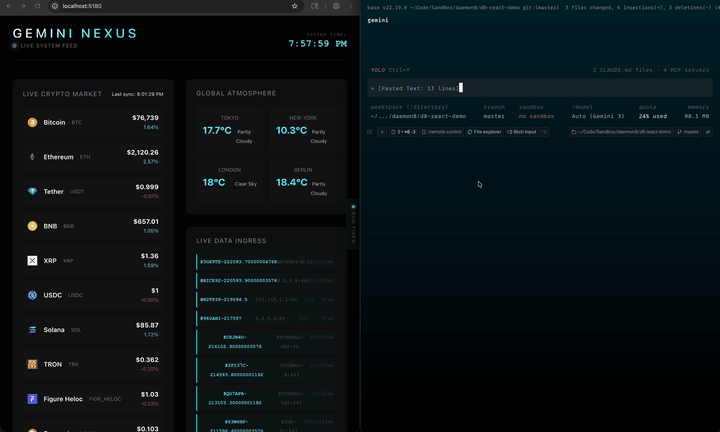720x432 pixels.
Task: Click the New York weather card
Action: (303, 130)
